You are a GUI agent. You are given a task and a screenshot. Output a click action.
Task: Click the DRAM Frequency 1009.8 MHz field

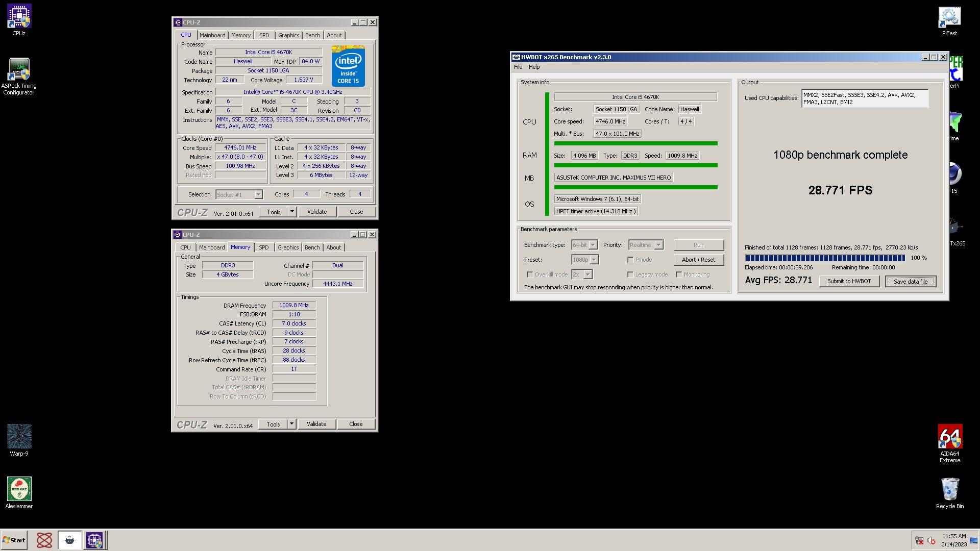294,305
